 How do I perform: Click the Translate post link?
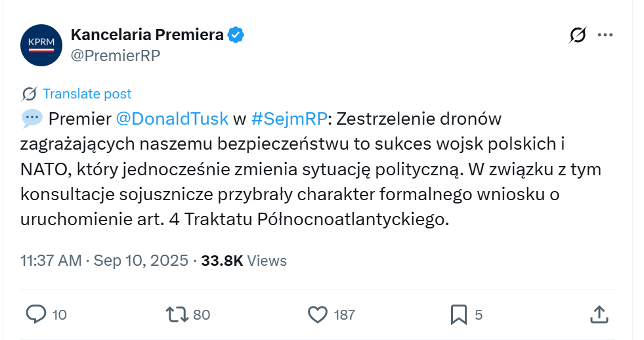tap(87, 94)
